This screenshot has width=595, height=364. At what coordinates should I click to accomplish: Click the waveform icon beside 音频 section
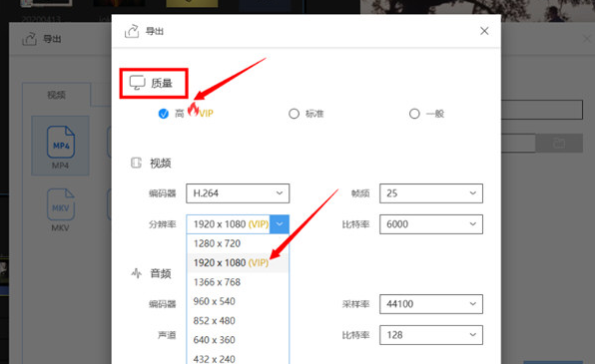(136, 273)
